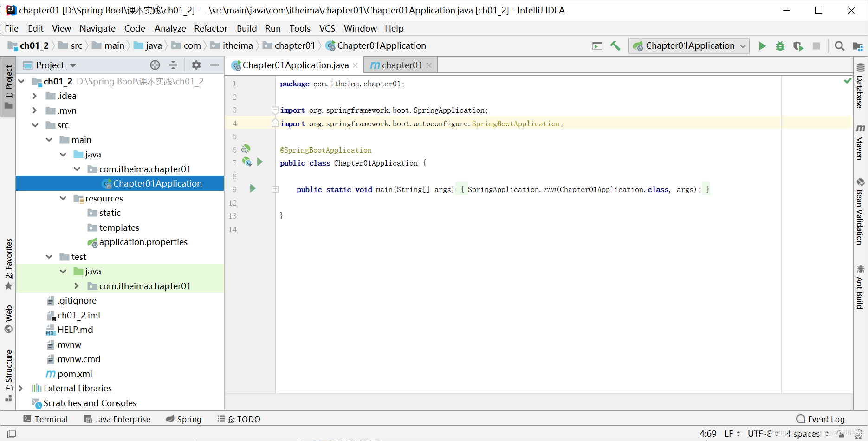This screenshot has height=441, width=868.
Task: Expand the .idea folder
Action: click(35, 96)
